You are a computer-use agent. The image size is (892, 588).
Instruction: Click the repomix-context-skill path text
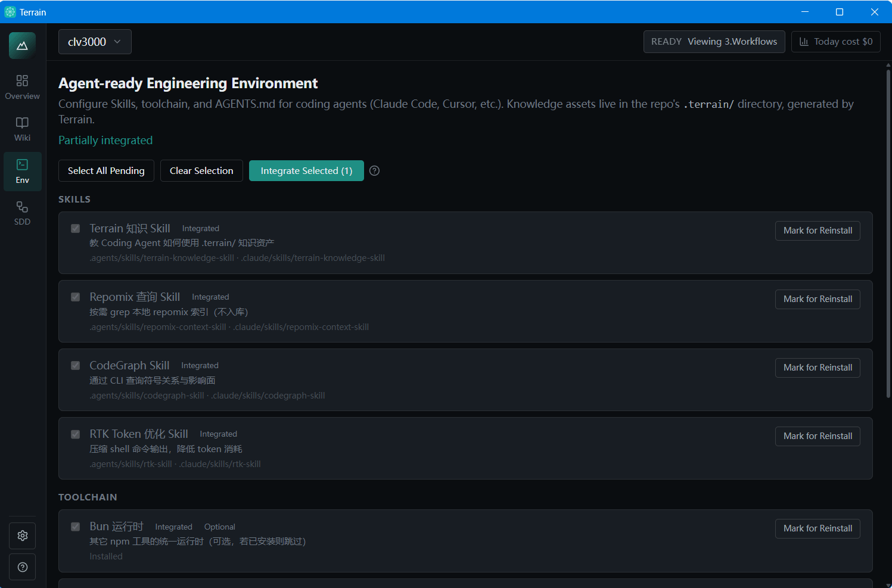(229, 327)
